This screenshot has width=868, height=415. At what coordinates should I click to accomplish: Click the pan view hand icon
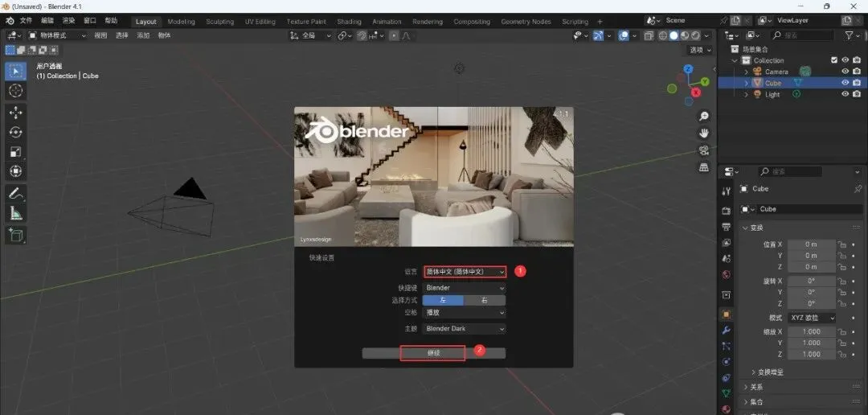[704, 133]
